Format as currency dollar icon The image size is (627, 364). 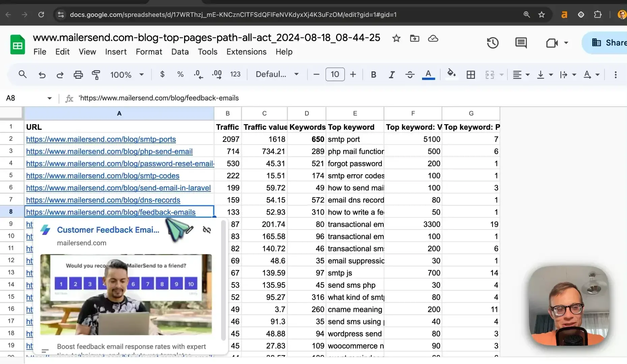tap(162, 74)
